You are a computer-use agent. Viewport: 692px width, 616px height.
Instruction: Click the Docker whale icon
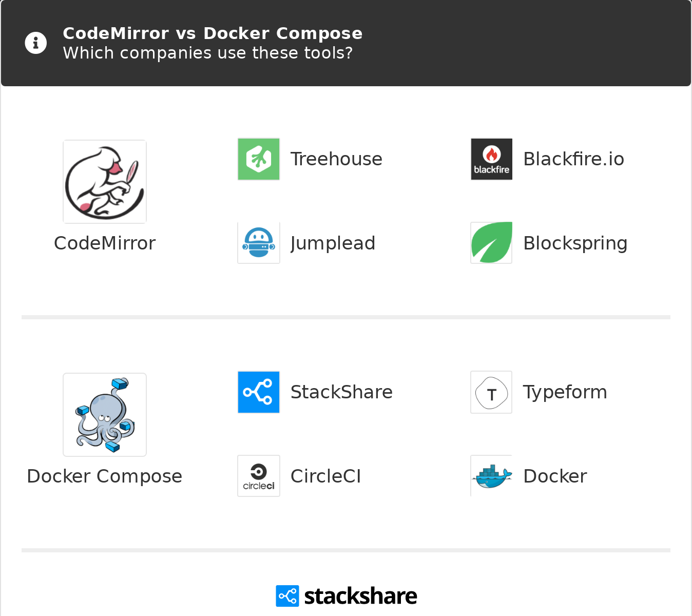coord(491,476)
